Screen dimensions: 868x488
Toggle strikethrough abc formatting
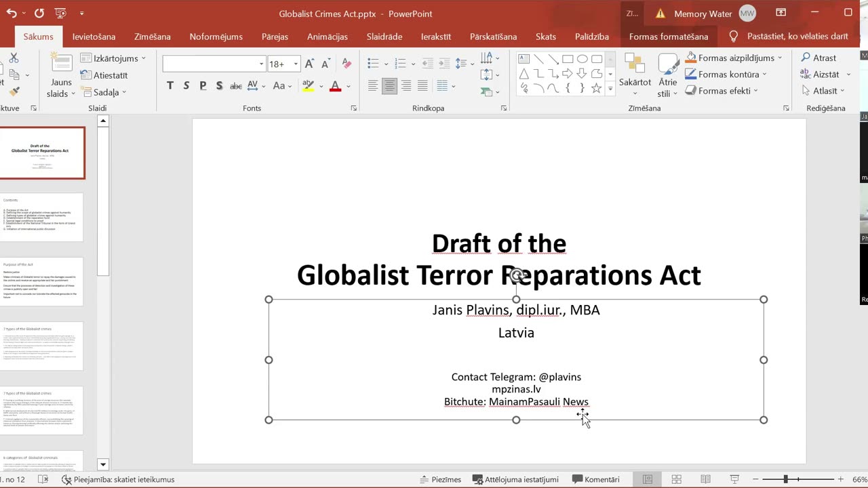236,86
